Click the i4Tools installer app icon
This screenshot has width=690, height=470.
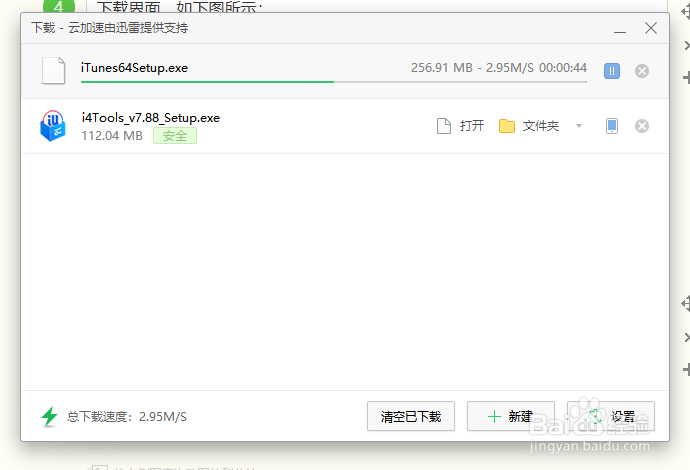coord(53,126)
